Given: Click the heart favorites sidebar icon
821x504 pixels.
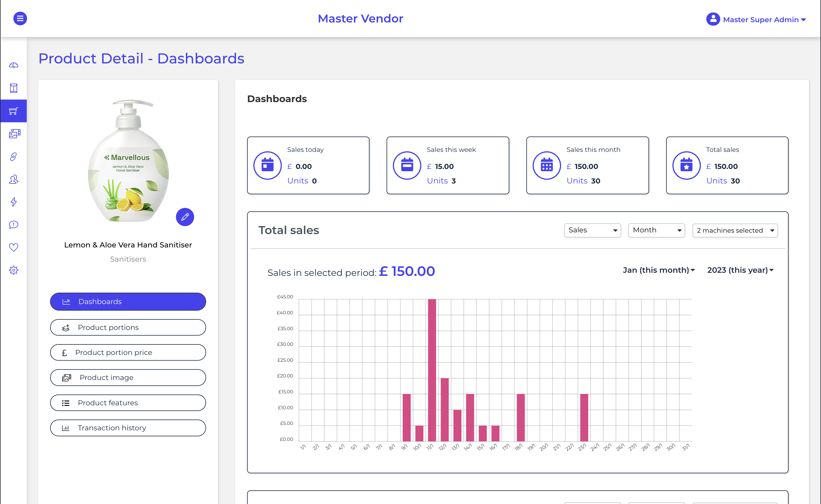Looking at the screenshot, I should tap(14, 247).
